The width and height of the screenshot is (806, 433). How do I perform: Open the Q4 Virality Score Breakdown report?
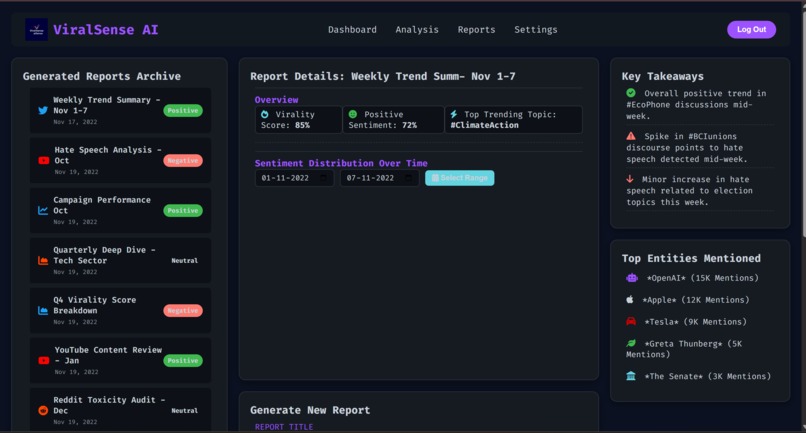pyautogui.click(x=120, y=310)
